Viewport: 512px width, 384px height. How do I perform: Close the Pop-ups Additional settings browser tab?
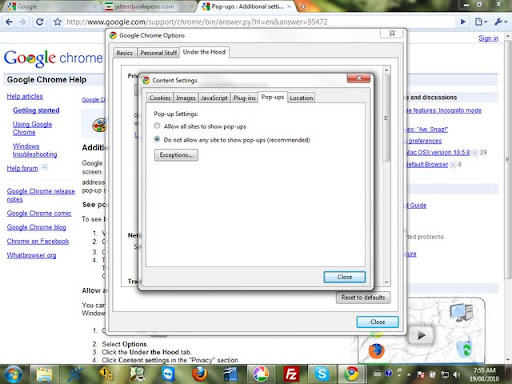289,6
